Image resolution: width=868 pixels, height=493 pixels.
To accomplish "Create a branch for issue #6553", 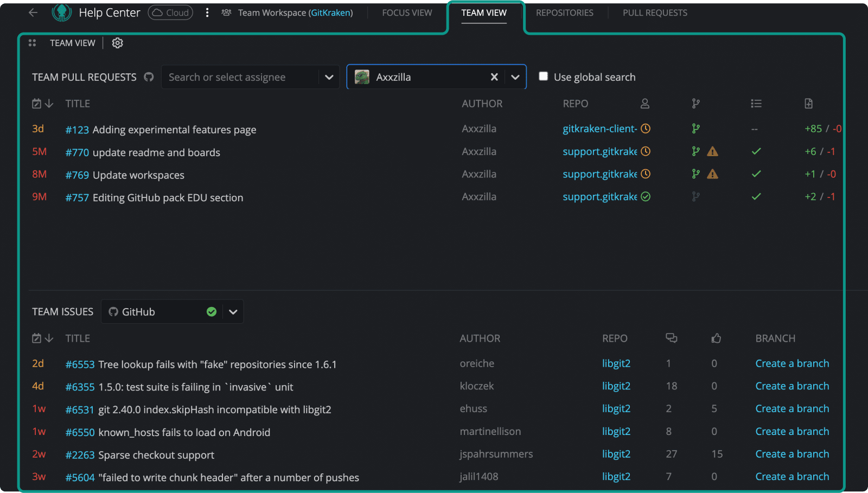I will [x=792, y=363].
